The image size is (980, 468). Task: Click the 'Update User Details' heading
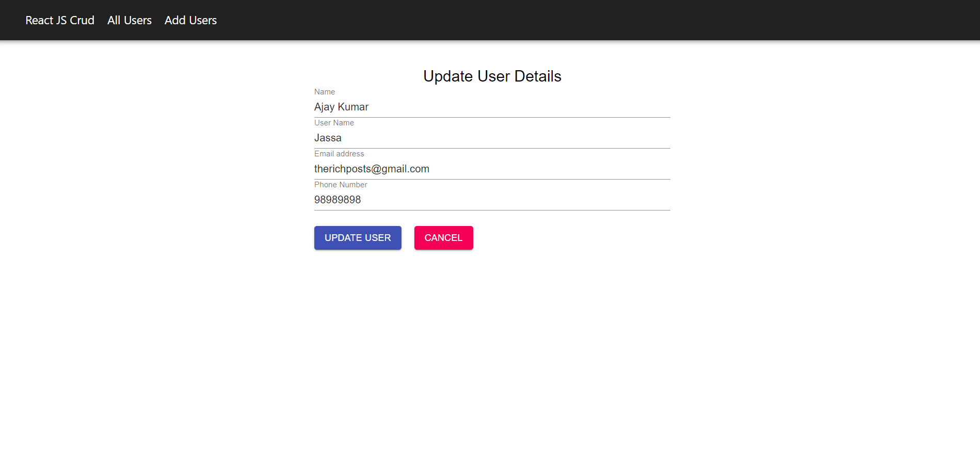492,76
